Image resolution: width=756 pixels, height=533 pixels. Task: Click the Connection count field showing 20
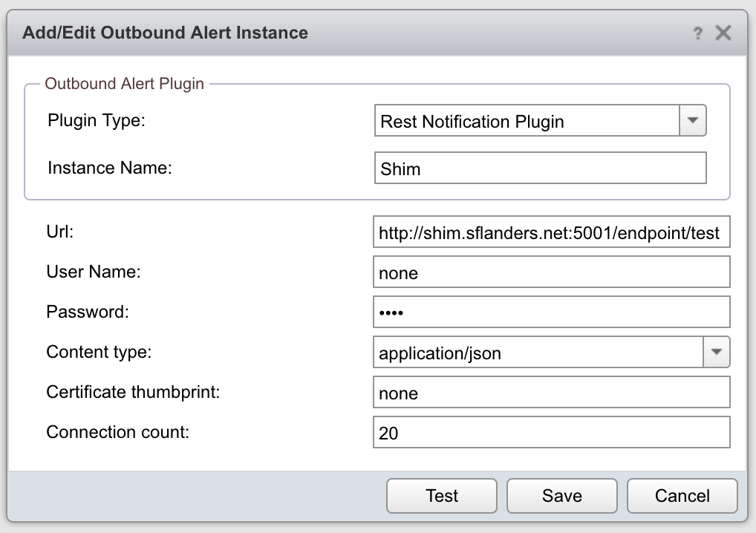(x=551, y=433)
